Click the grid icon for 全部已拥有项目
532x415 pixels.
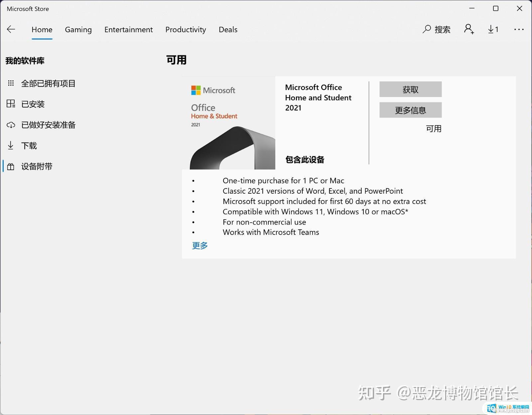click(11, 83)
